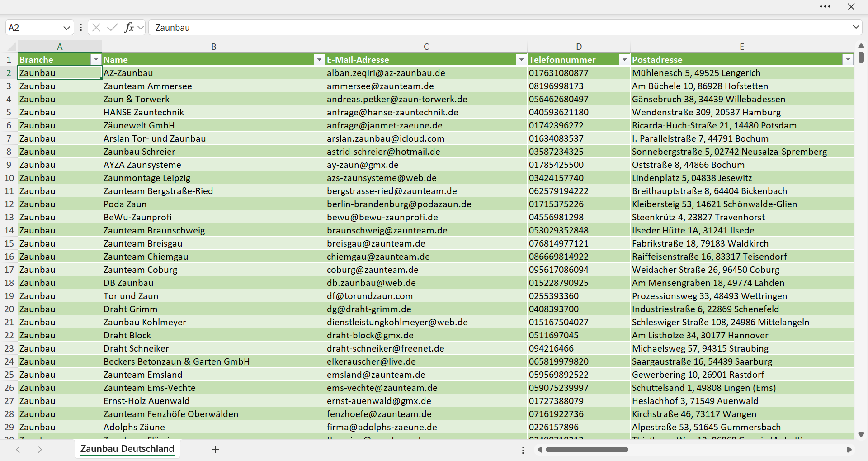The width and height of the screenshot is (868, 461).
Task: Select column B header
Action: tap(213, 46)
